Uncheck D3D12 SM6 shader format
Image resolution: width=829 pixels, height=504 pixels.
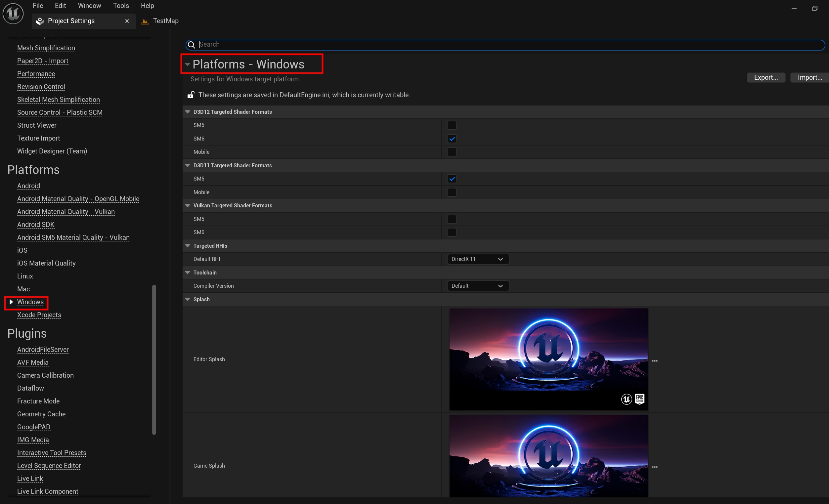(452, 139)
